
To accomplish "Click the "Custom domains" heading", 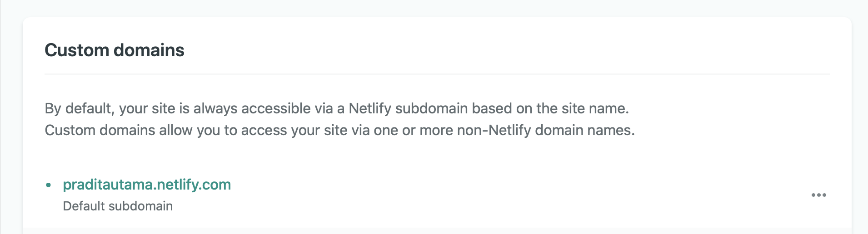I will [x=115, y=50].
